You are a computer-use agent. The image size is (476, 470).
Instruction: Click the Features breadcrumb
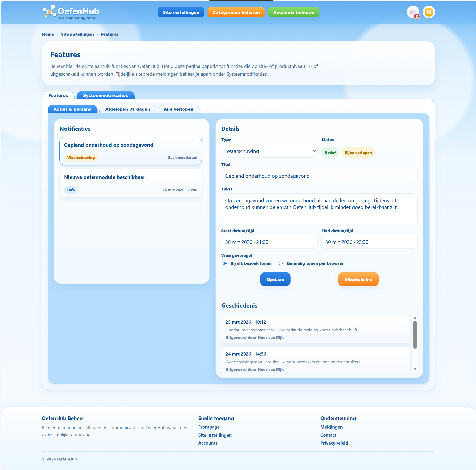(x=110, y=34)
